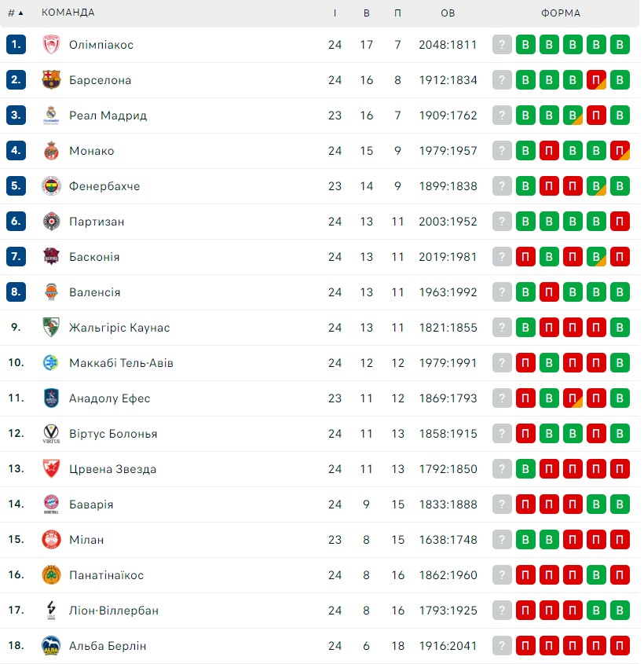This screenshot has width=644, height=664.
Task: Click the Альба Берлін logo
Action: click(x=51, y=646)
